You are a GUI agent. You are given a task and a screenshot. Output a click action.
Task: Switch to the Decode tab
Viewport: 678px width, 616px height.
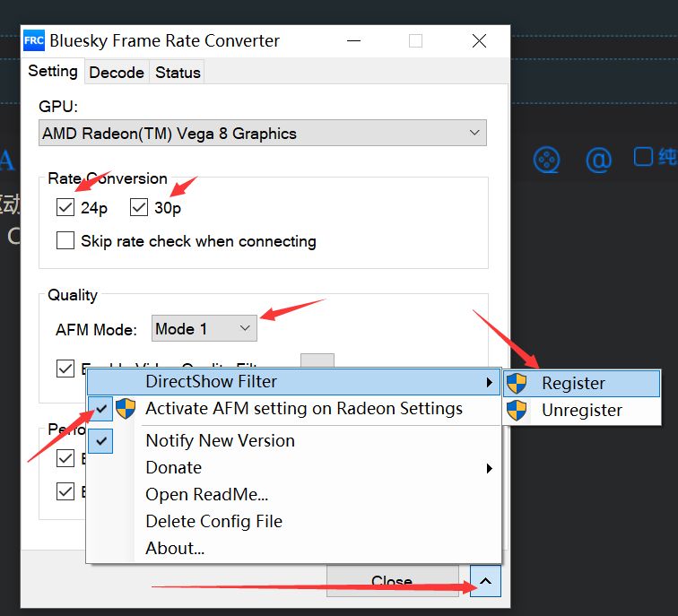click(117, 73)
